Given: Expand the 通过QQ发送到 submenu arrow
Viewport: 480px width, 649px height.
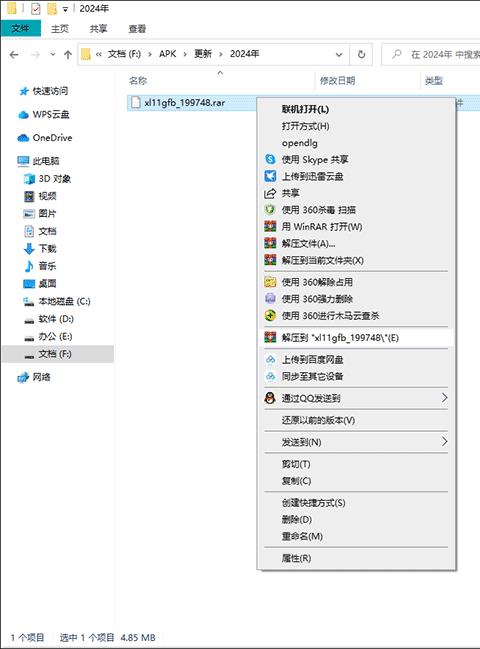Looking at the screenshot, I should point(444,398).
